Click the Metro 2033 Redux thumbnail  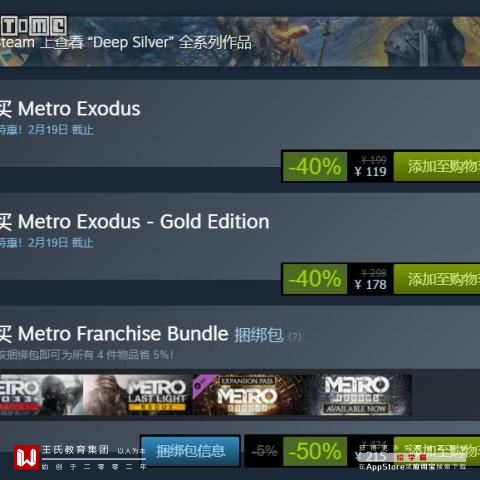click(41, 395)
